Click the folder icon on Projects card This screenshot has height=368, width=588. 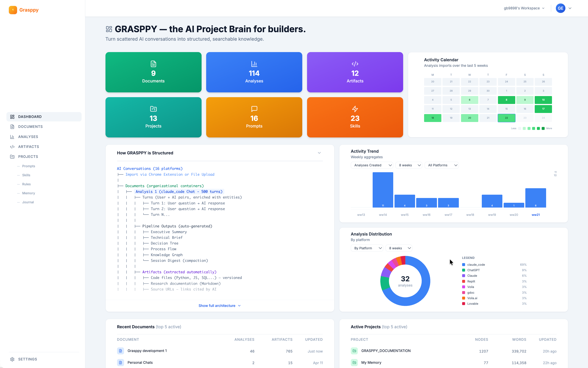153,109
